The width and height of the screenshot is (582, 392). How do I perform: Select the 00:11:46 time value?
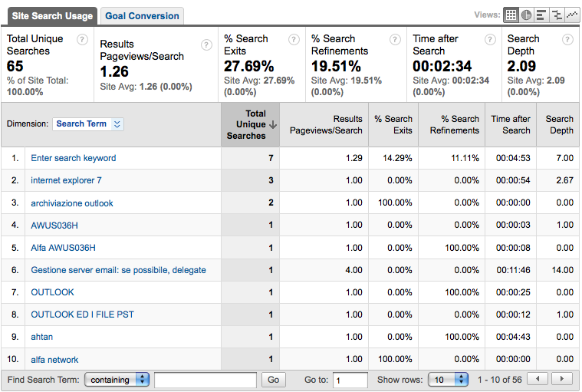coord(513,270)
